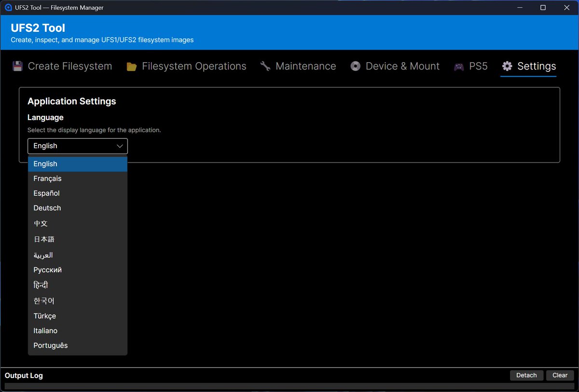
Task: Open the Device & Mount tab
Action: click(x=395, y=67)
